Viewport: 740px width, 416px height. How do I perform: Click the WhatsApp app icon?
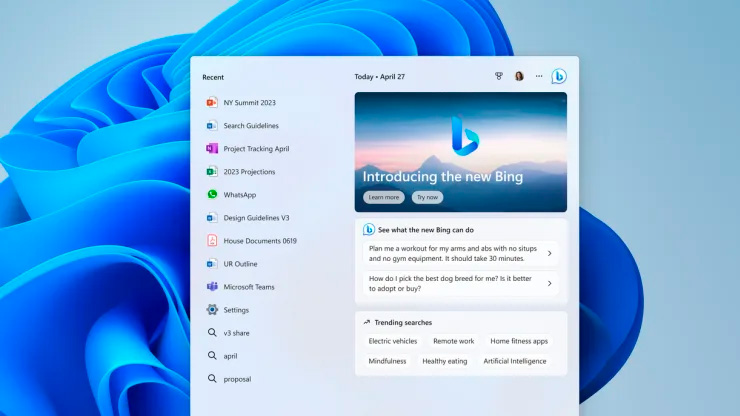212,194
